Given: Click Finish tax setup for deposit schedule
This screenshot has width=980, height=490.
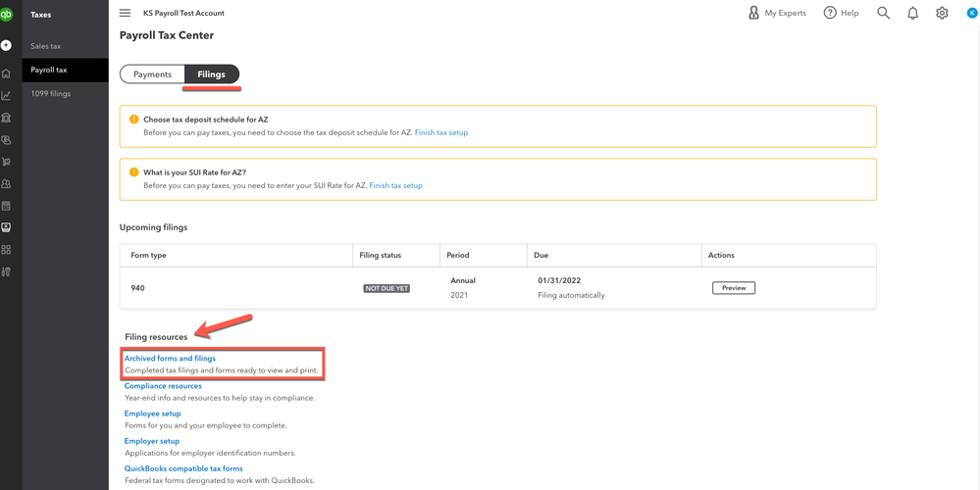Looking at the screenshot, I should (x=441, y=133).
